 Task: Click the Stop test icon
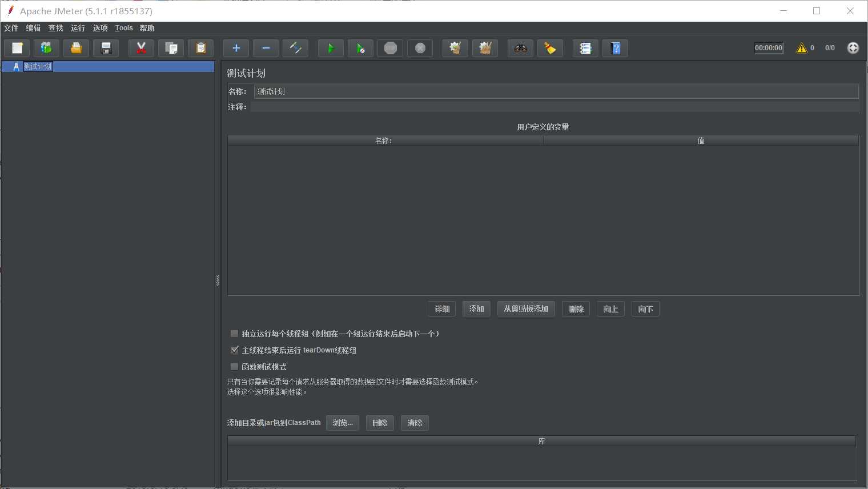point(390,49)
